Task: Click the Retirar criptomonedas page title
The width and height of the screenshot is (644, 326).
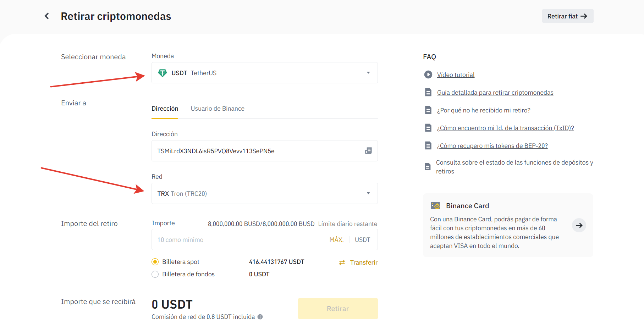Action: tap(116, 16)
